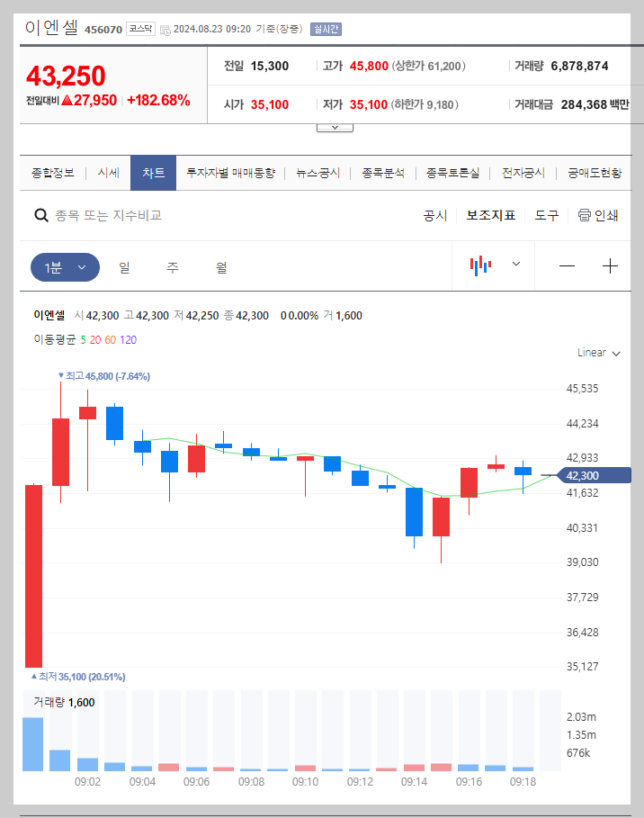Collapse the price summary panel chevron
This screenshot has width=644, height=818.
pyautogui.click(x=335, y=126)
